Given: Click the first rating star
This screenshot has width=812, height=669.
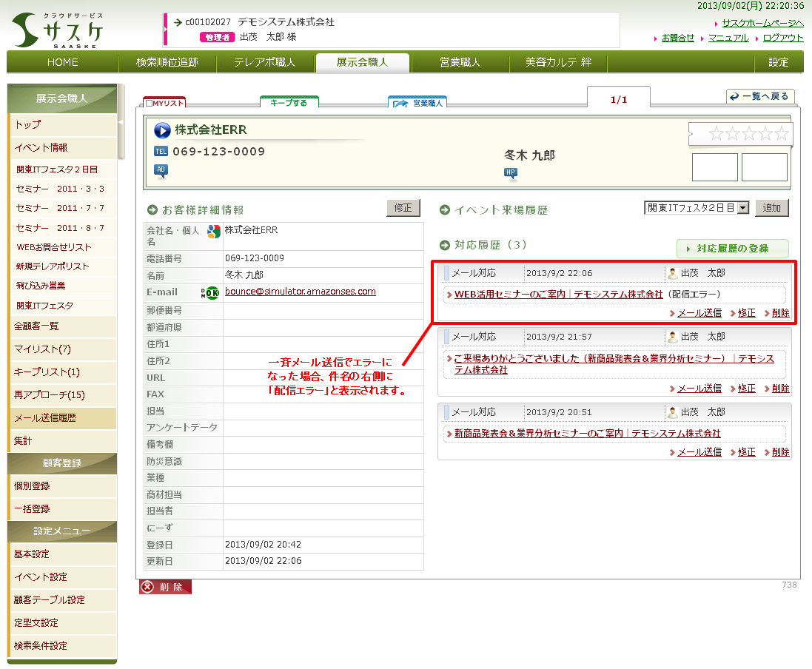Looking at the screenshot, I should pos(715,134).
